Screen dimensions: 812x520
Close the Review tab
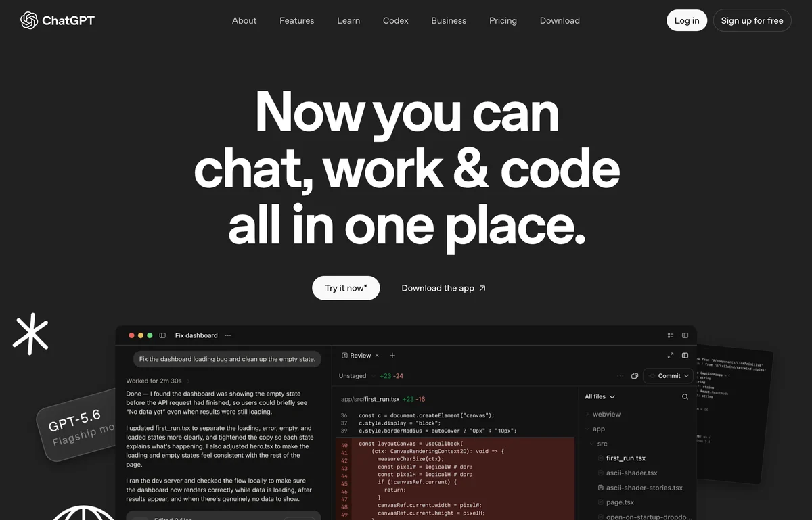click(377, 356)
